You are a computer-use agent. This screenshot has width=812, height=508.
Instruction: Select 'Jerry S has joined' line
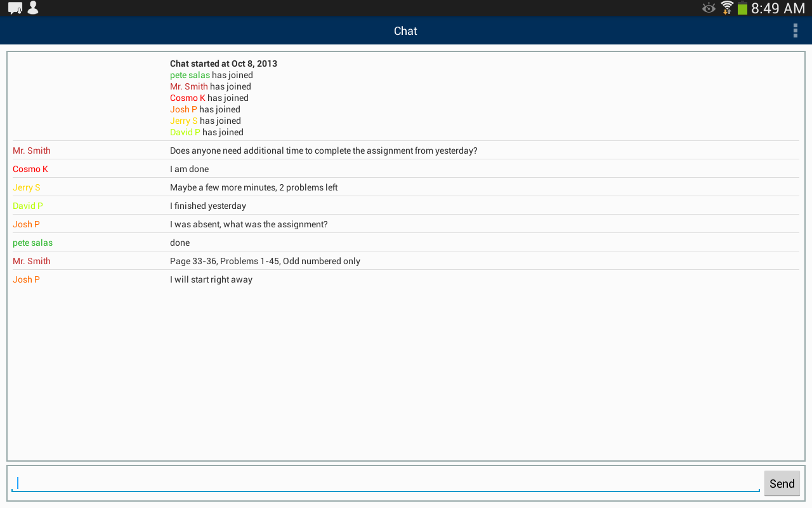(x=206, y=121)
